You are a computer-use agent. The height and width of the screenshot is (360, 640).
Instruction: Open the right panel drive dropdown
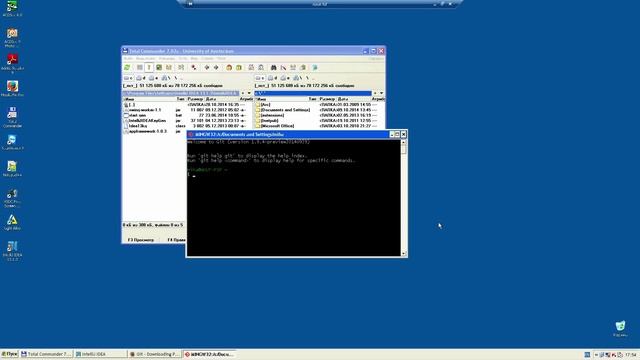[x=260, y=78]
